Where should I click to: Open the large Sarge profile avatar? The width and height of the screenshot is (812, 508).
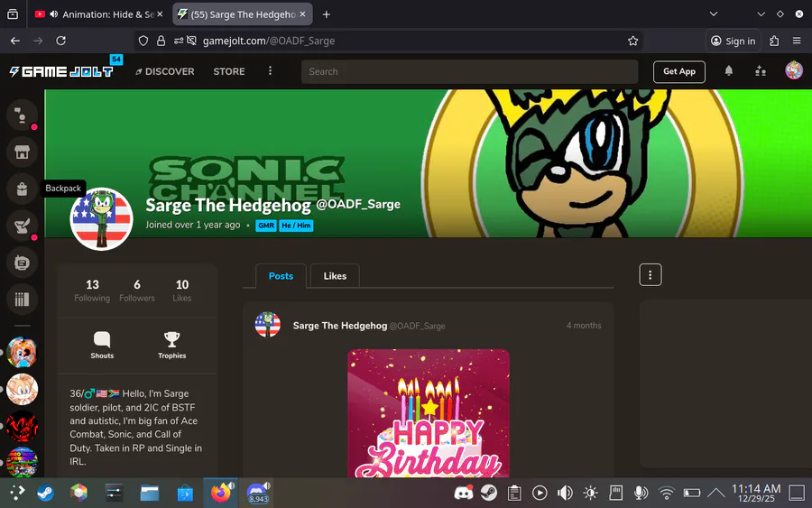101,218
